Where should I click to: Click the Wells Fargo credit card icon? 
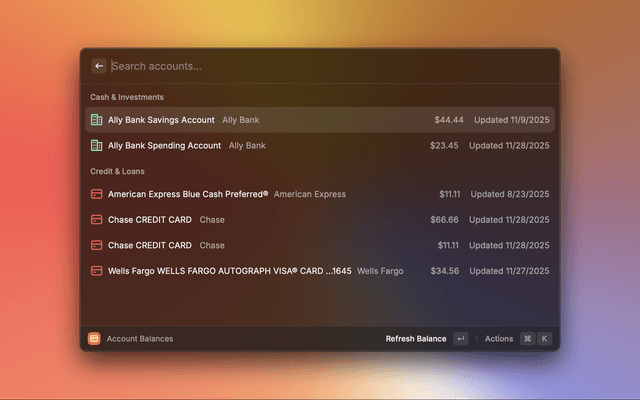(x=97, y=270)
